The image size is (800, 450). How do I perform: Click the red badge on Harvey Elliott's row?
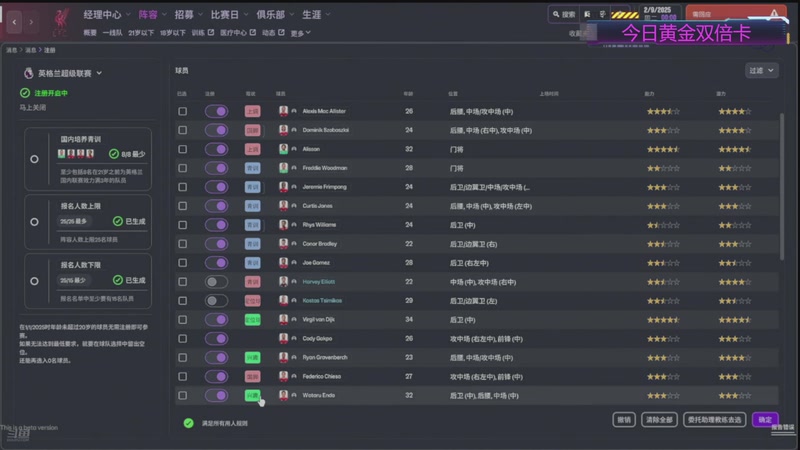253,282
